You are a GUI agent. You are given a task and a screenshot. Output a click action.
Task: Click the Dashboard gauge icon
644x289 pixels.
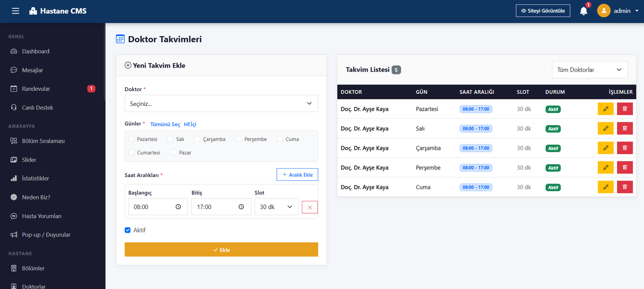tap(14, 51)
